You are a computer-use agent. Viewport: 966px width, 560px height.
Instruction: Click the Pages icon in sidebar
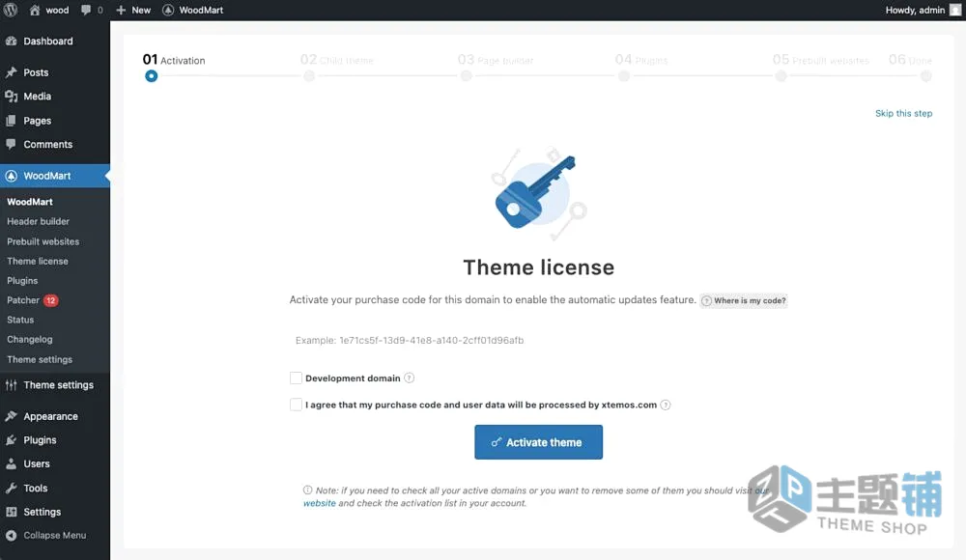(x=11, y=120)
